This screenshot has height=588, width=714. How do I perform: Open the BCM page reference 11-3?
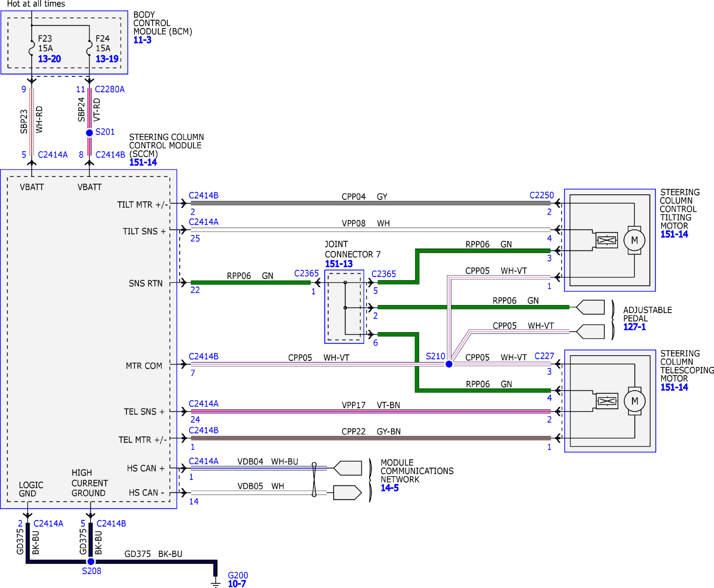(142, 40)
